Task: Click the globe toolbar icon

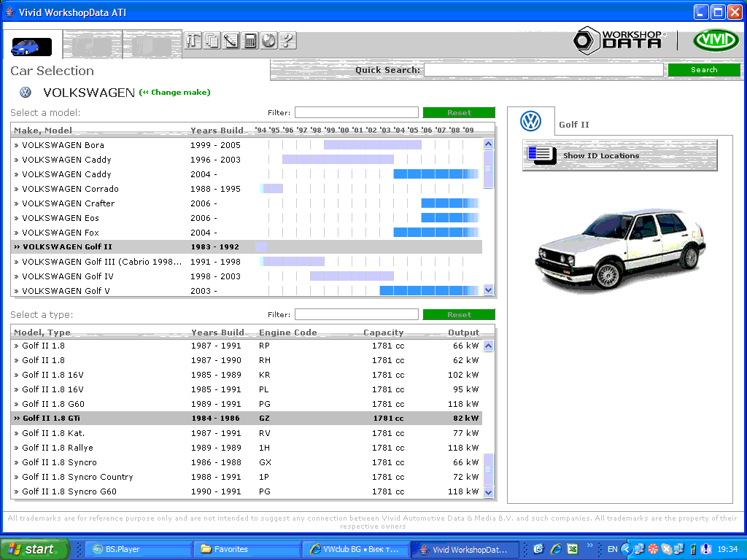Action: (268, 41)
